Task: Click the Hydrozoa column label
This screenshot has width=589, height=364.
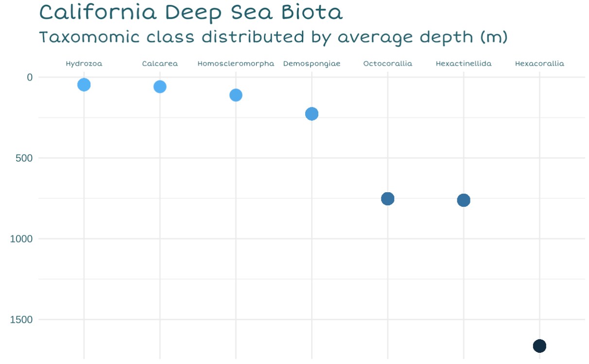Action: 84,64
